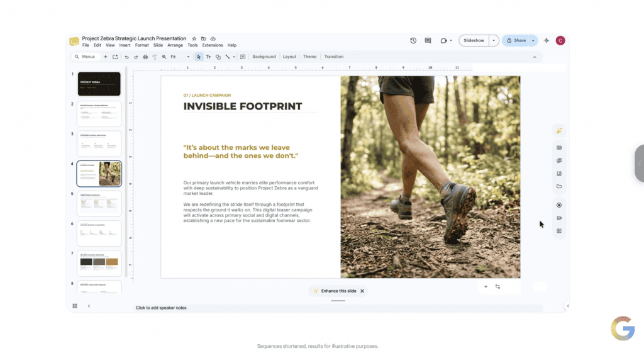
Task: Check the cloud document status icon
Action: (213, 38)
